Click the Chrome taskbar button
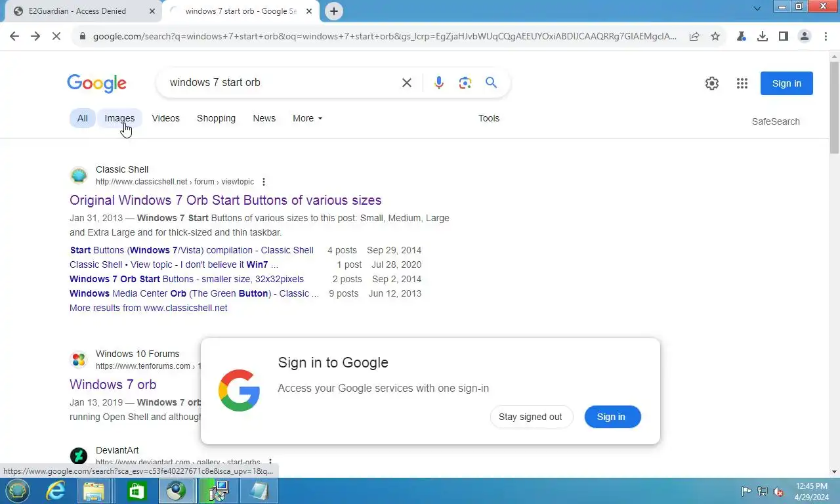840x504 pixels. tap(176, 491)
